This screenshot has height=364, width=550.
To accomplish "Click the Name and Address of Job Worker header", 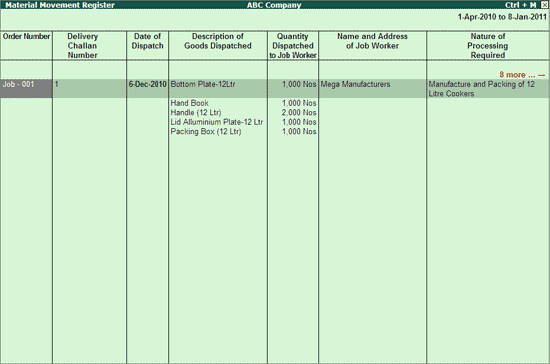I will [x=372, y=41].
